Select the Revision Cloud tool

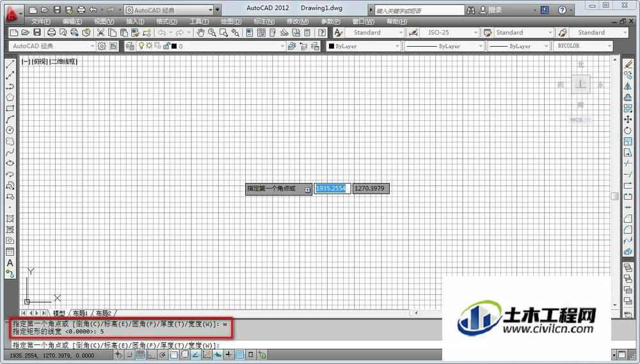10,141
